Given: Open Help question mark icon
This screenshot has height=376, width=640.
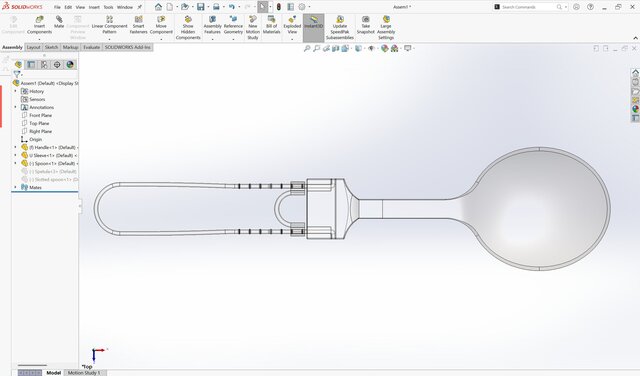Looking at the screenshot, I should tap(590, 7).
